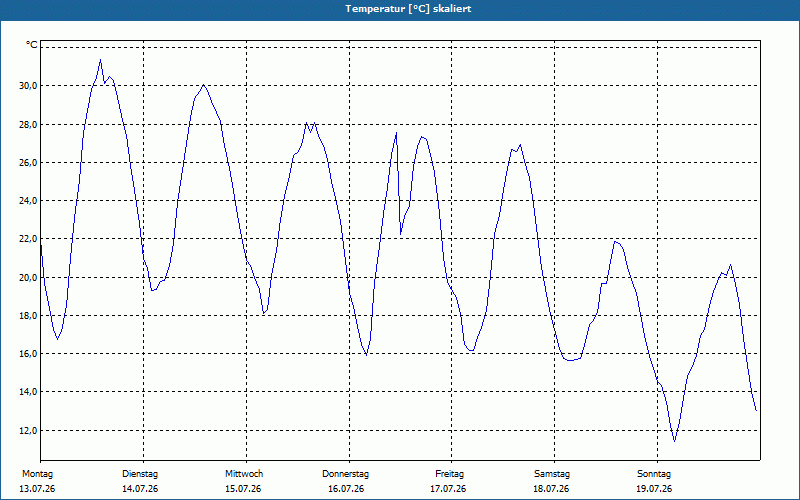Click the 16,0 y-axis value
The height and width of the screenshot is (500, 800).
pos(28,354)
